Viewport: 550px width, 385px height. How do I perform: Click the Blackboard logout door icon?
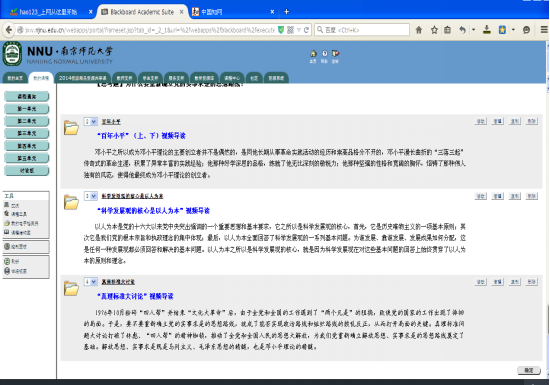tap(335, 53)
